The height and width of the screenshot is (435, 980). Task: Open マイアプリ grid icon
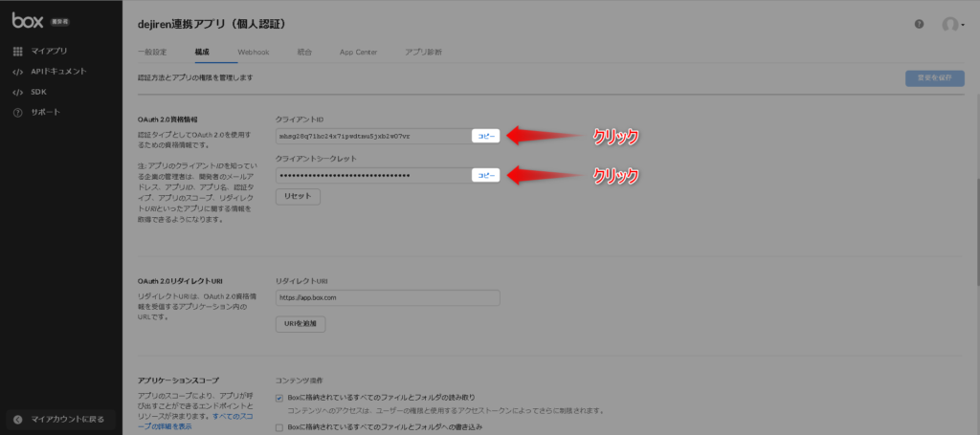pyautogui.click(x=17, y=52)
